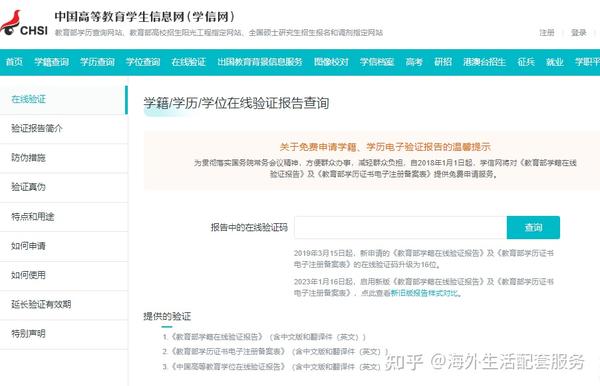Open 图像校对 in the navigation bar

[x=331, y=62]
